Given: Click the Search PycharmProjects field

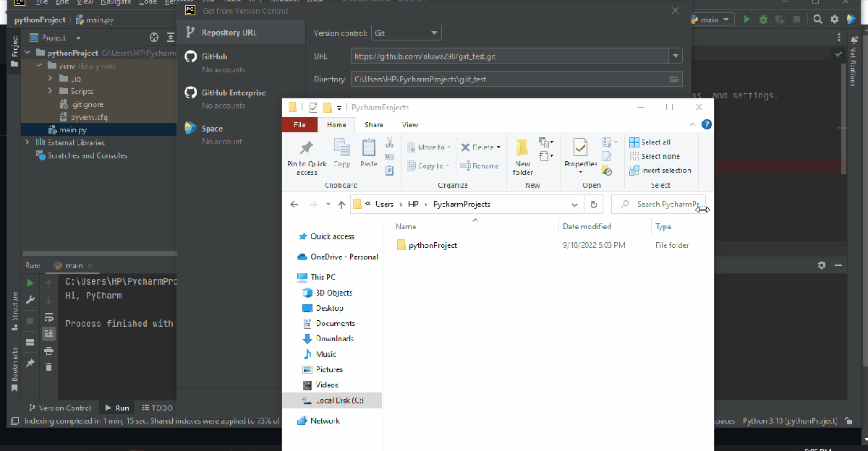Looking at the screenshot, I should [x=660, y=205].
